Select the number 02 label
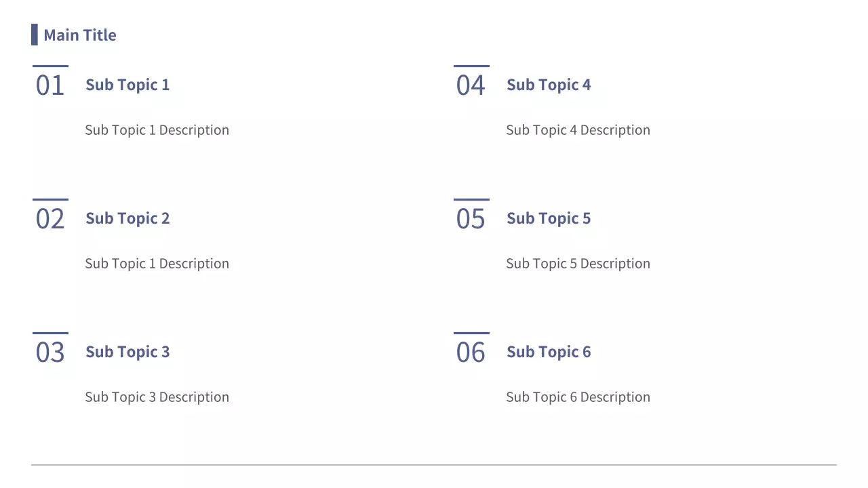The height and width of the screenshot is (488, 868). coord(50,219)
